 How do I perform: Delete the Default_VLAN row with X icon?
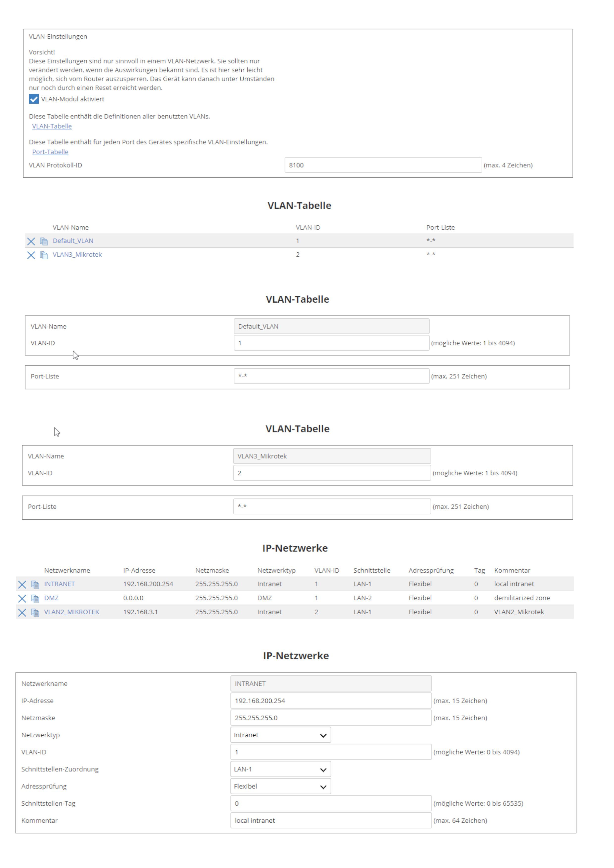coord(31,241)
